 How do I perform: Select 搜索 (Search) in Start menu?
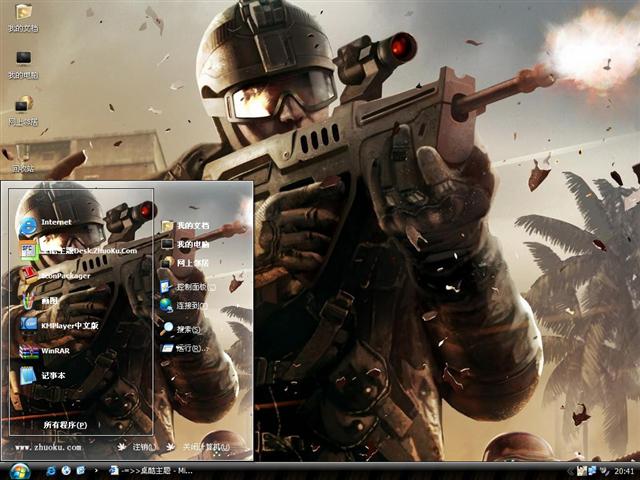click(x=187, y=329)
